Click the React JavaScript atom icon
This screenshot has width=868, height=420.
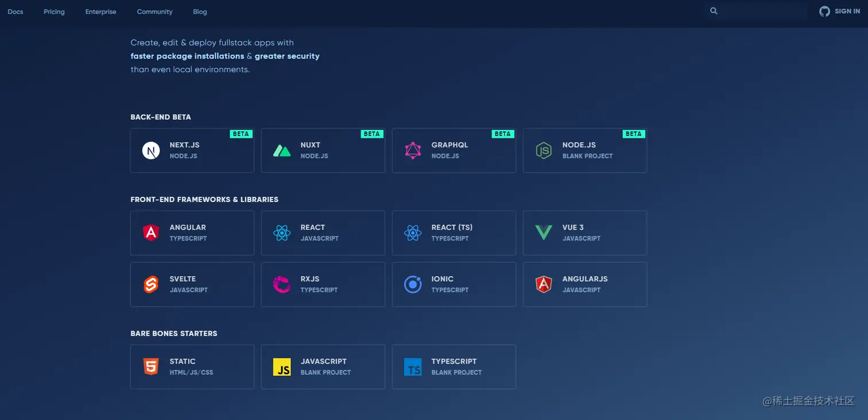[282, 232]
